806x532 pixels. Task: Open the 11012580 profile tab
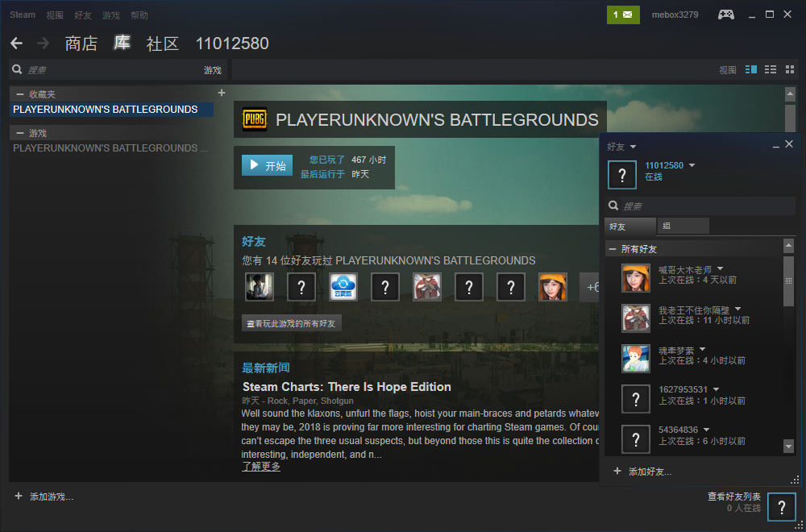[232, 44]
